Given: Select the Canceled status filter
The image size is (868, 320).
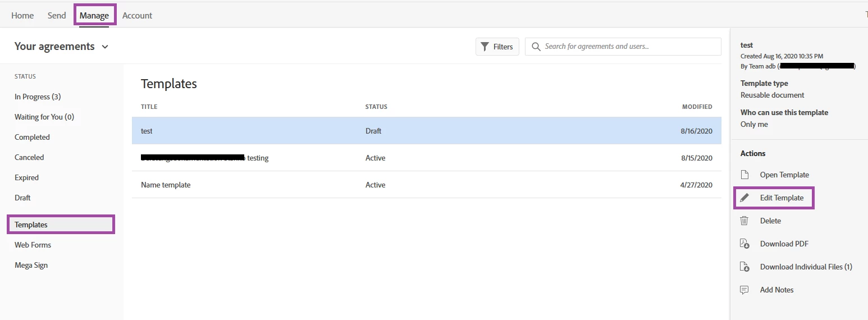Looking at the screenshot, I should point(29,157).
